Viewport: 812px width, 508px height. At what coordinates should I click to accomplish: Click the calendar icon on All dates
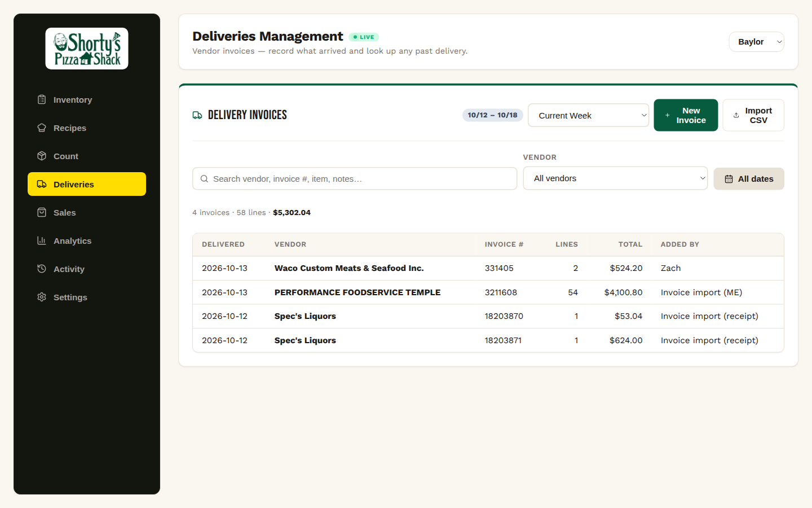click(729, 179)
